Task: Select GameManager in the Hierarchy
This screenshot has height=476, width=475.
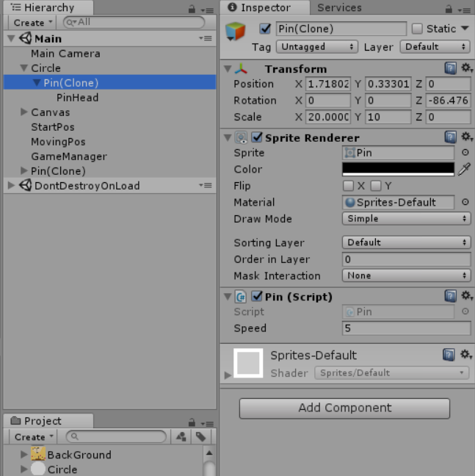Action: [x=69, y=156]
